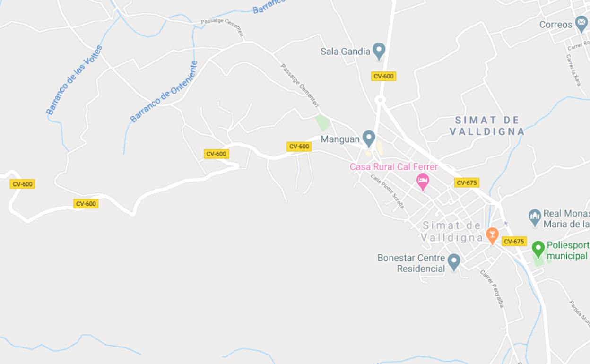Click the Sala Gandia location pin
The width and height of the screenshot is (590, 364).
tap(379, 51)
